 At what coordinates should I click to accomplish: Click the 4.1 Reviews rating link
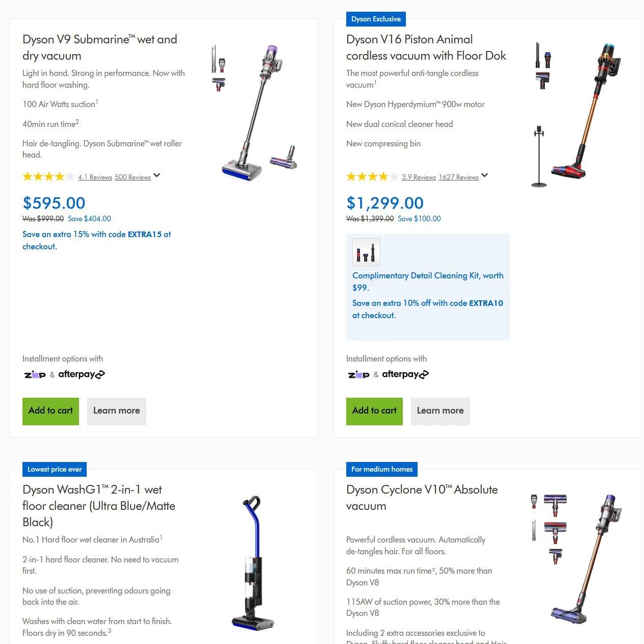click(95, 177)
